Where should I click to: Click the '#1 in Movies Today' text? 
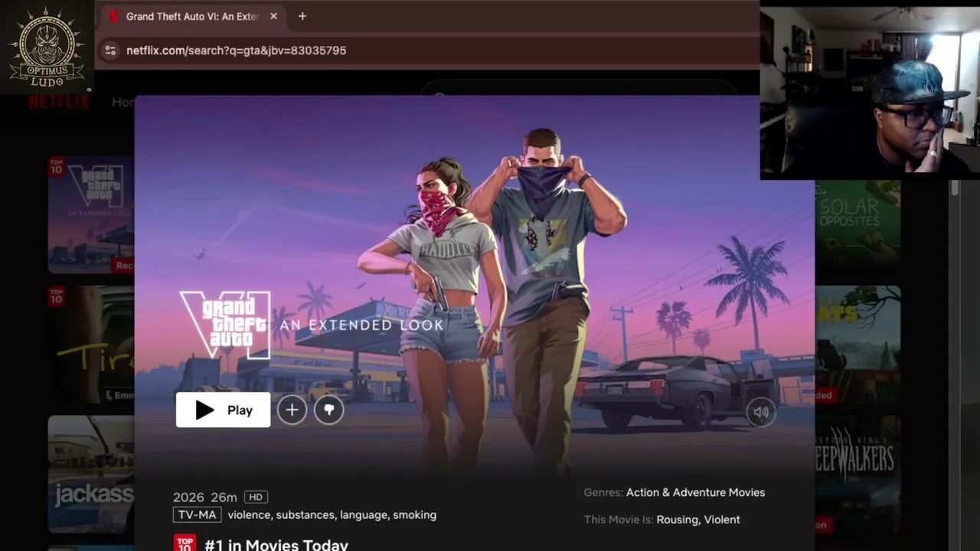(276, 545)
